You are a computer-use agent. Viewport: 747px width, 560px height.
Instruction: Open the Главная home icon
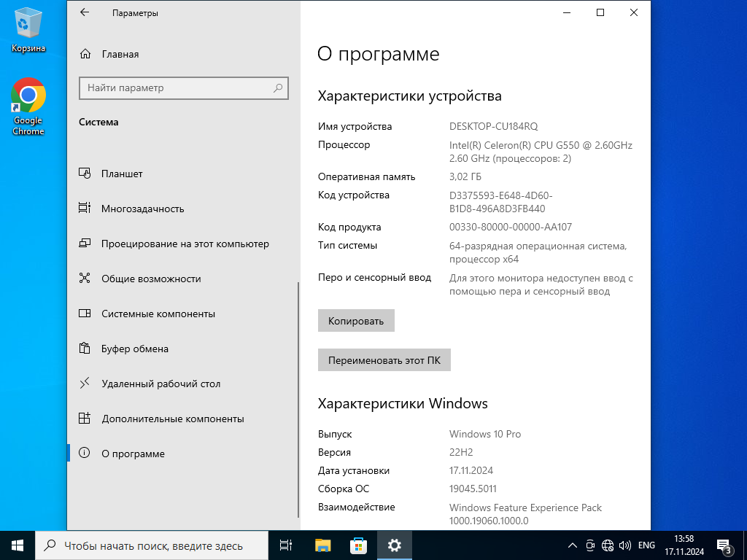(x=85, y=54)
